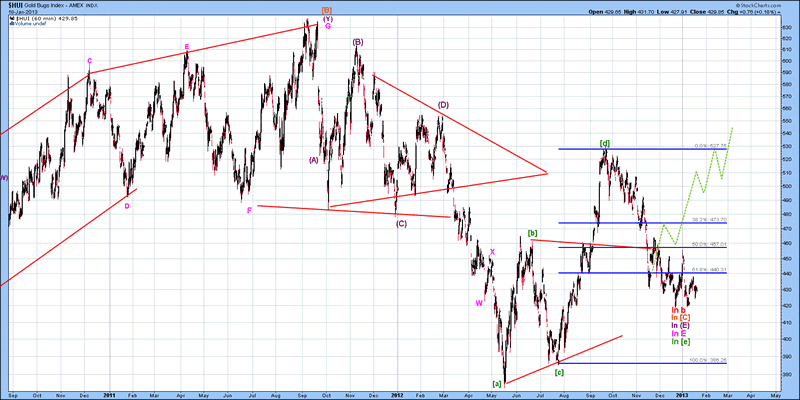This screenshot has width=800, height=400.
Task: Click the Chg percentage value in the header
Action: (766, 11)
